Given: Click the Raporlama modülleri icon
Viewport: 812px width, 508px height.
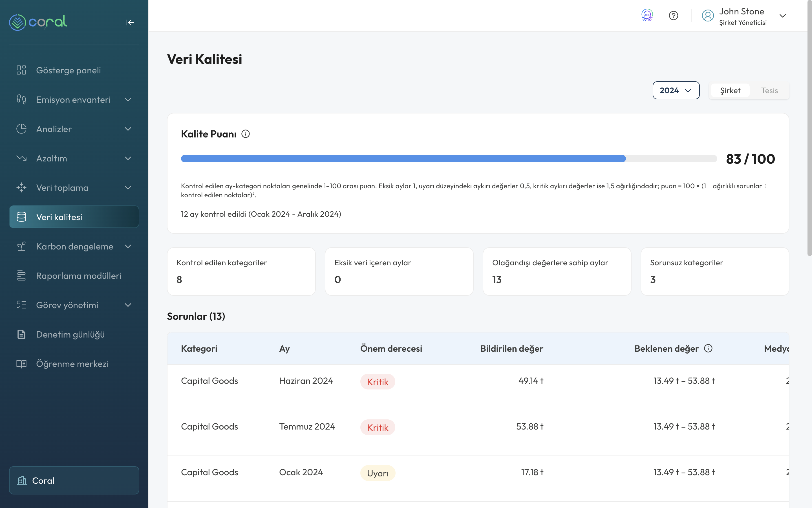Looking at the screenshot, I should tap(21, 275).
